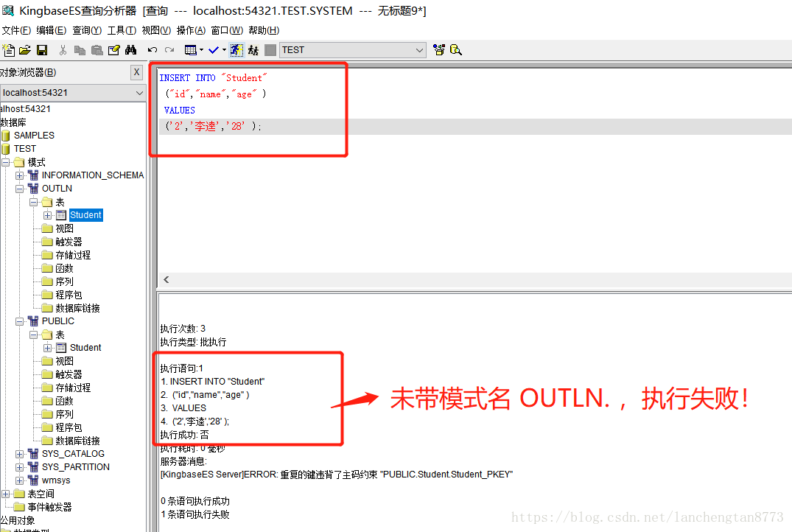Expand the Student table under OUTLN

pyautogui.click(x=47, y=215)
